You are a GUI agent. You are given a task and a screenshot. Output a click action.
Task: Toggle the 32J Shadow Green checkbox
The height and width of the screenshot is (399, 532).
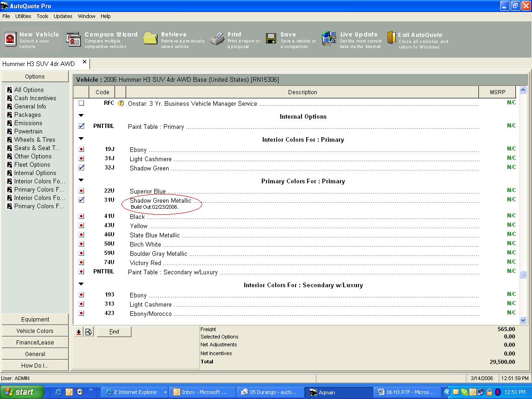[x=81, y=167]
